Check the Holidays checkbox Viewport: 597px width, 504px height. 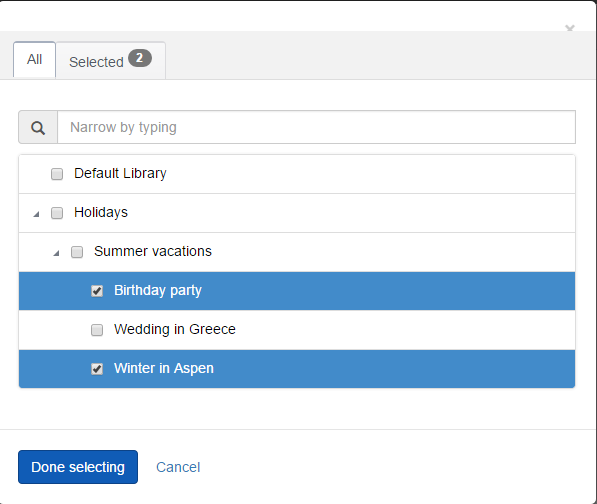[x=57, y=213]
